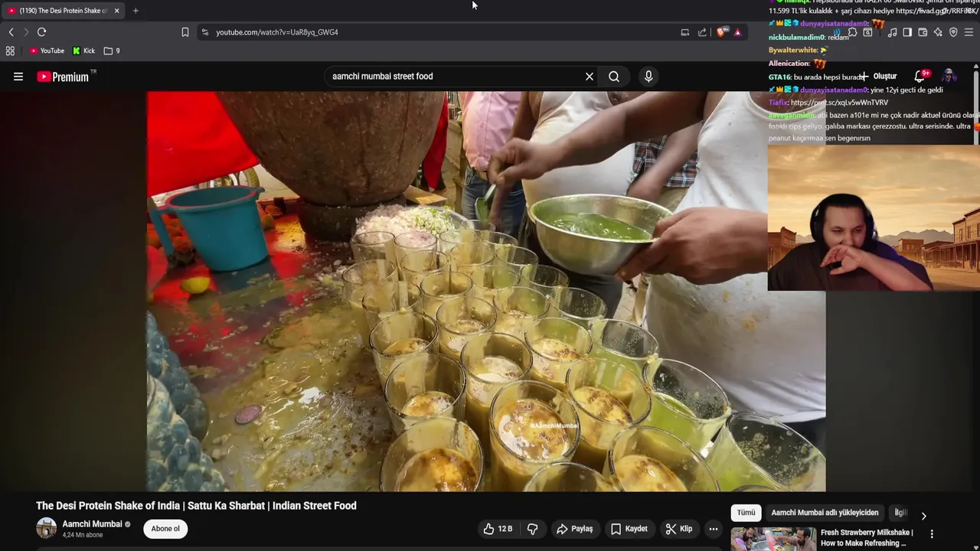
Task: Open the Brave Wallet icon
Action: click(923, 32)
